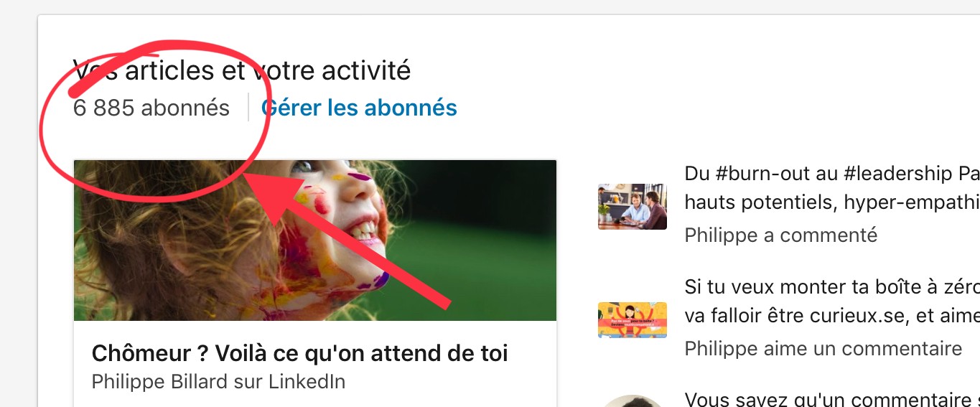Open article Chômeur ? Voilà ce qu'on attend de toi

pyautogui.click(x=300, y=353)
